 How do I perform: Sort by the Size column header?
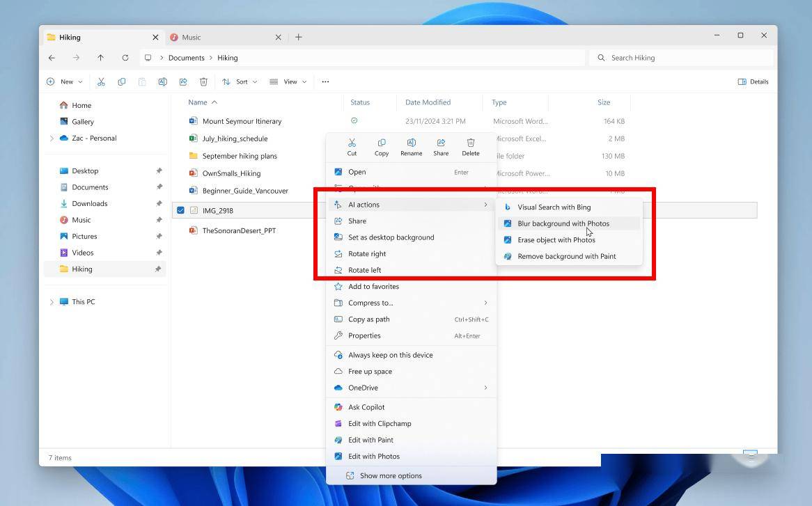[604, 102]
